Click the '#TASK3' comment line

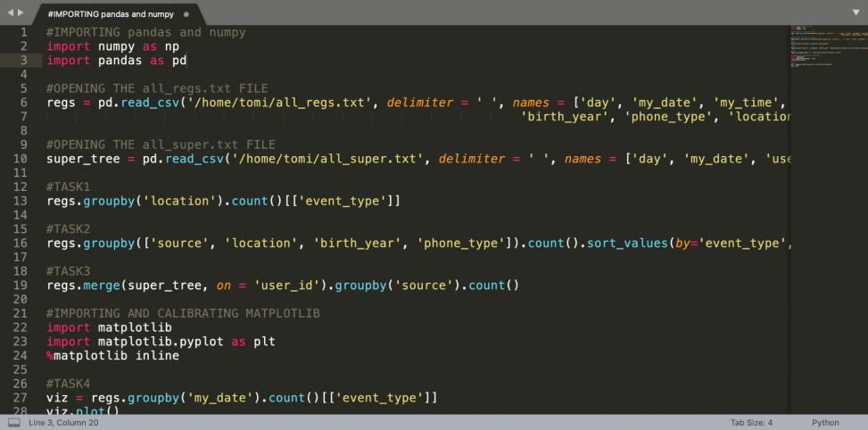pos(69,271)
